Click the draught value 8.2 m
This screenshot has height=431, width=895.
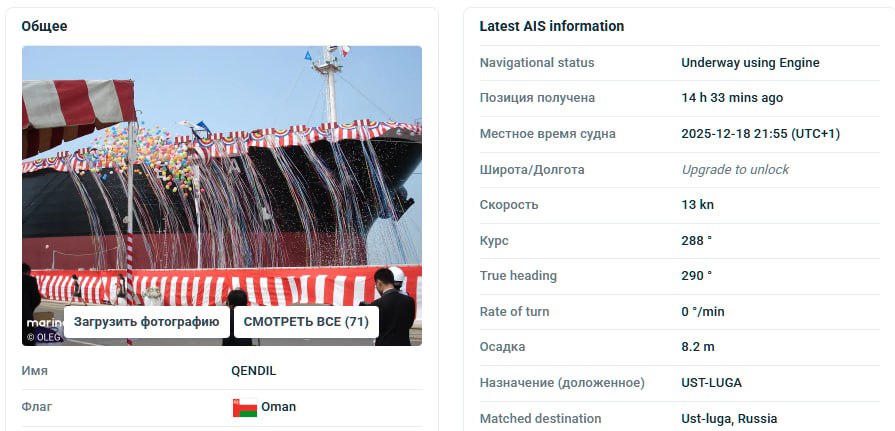point(698,347)
